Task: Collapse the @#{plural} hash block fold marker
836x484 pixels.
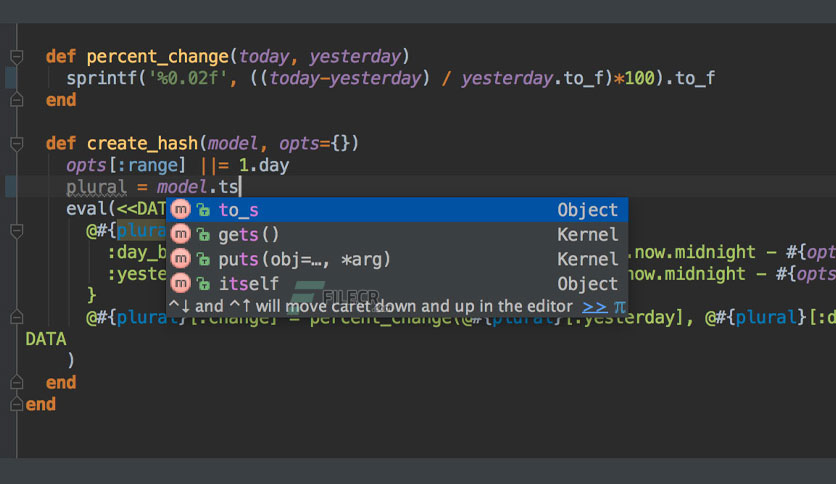Action: coord(17,231)
